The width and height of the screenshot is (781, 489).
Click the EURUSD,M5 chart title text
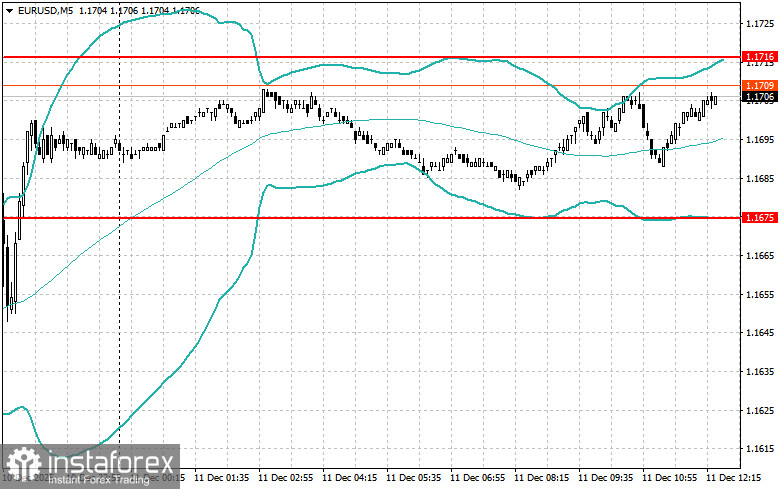point(45,10)
